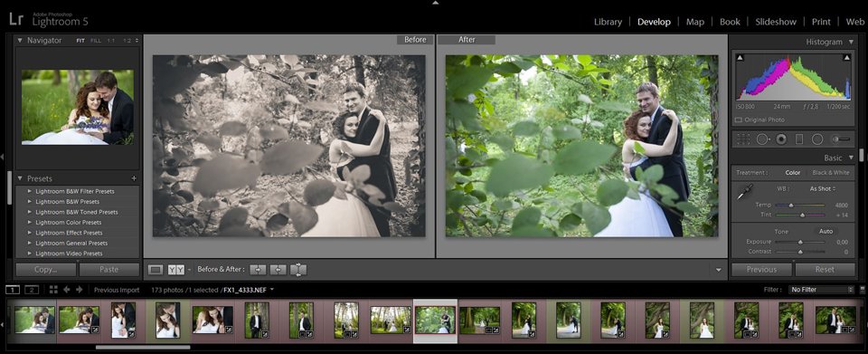Go back with filmstrip left arrow
Viewport: 868px width, 354px height.
click(66, 289)
